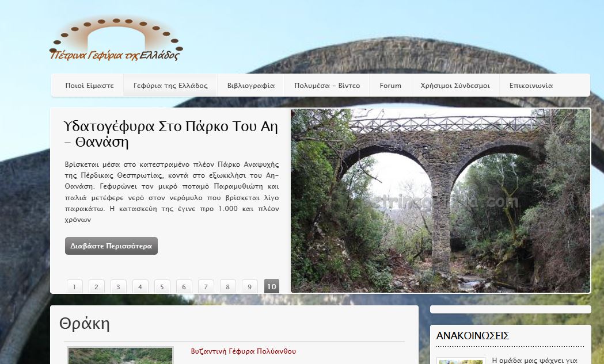Click the Θράκη bridge thumbnail image
Screen dimensions: 604x364
coord(120,356)
